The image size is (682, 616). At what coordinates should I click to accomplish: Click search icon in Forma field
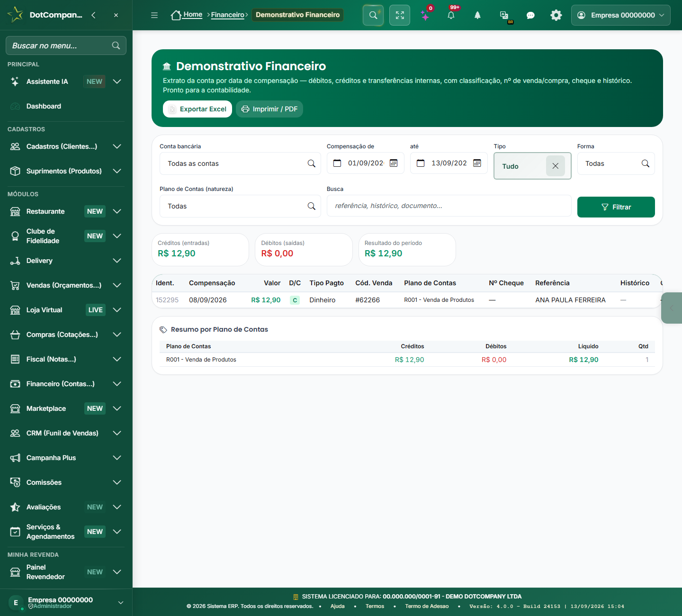tap(645, 163)
